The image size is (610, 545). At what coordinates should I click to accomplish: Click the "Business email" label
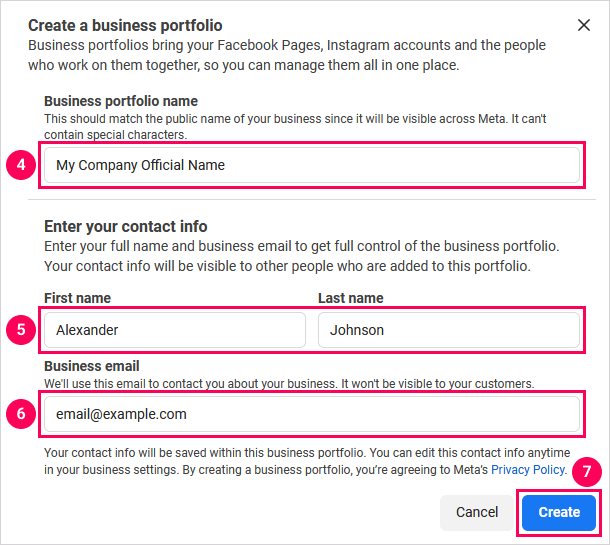[91, 366]
